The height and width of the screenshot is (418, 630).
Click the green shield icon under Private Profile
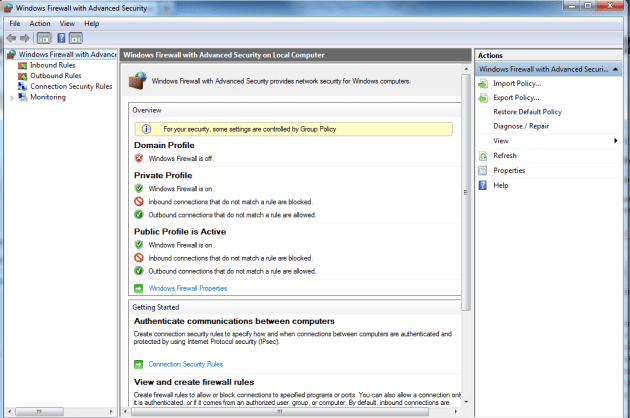tap(139, 189)
